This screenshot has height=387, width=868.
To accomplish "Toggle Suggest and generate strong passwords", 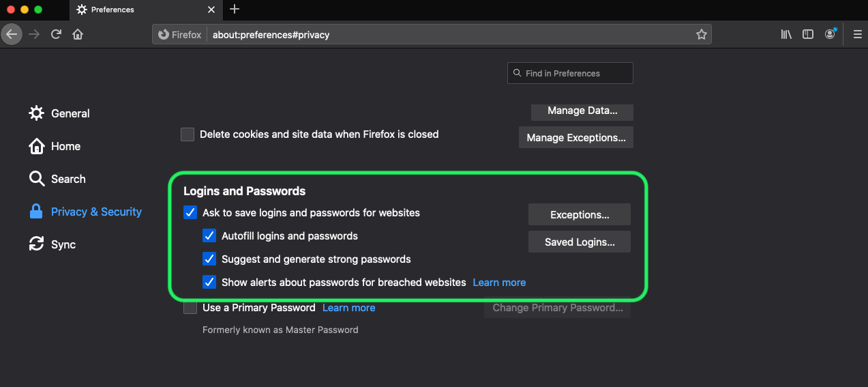I will tap(209, 259).
